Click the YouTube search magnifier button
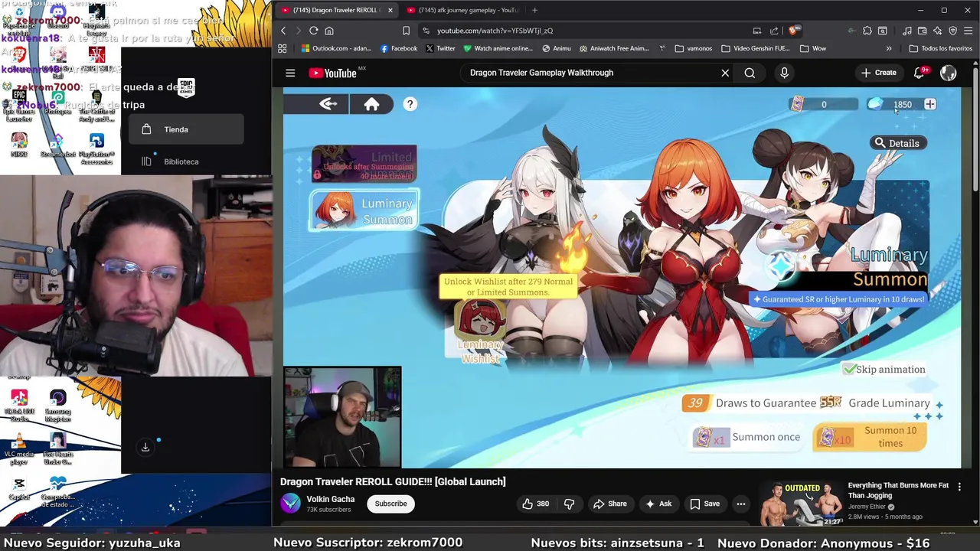Screen dimensions: 980x551 point(750,73)
